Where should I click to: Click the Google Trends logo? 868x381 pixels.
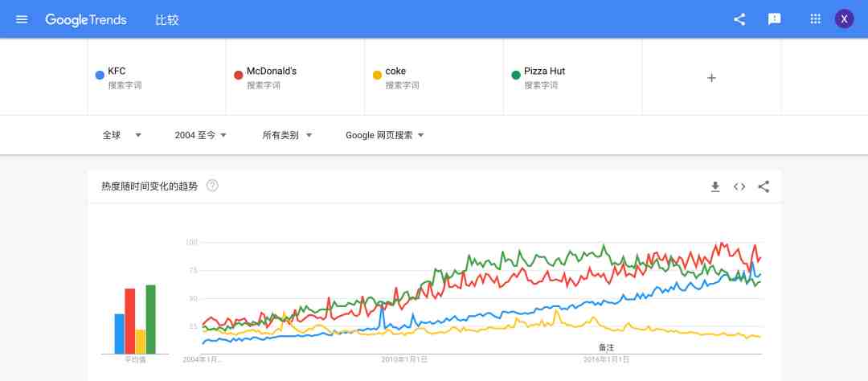coord(86,20)
